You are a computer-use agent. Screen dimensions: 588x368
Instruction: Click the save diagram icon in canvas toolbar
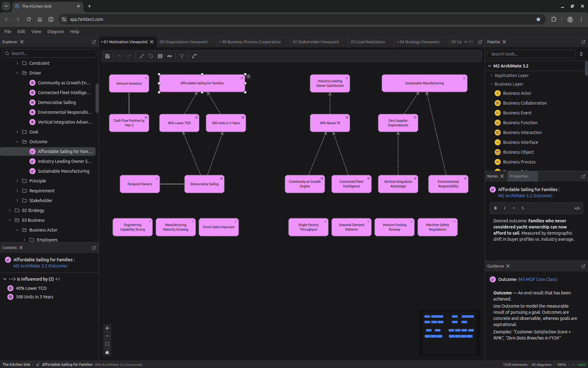tap(107, 56)
